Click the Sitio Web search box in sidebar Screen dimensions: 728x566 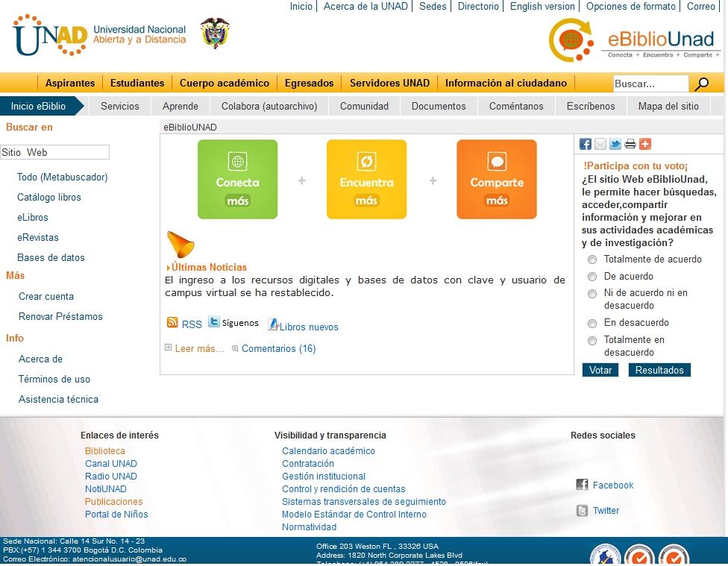point(54,152)
